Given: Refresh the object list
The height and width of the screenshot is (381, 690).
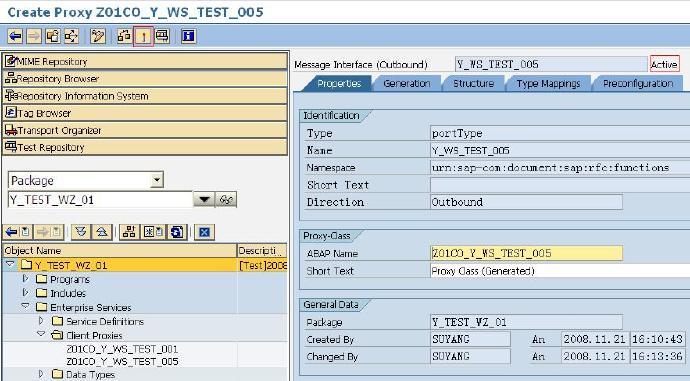Looking at the screenshot, I should pos(177,232).
